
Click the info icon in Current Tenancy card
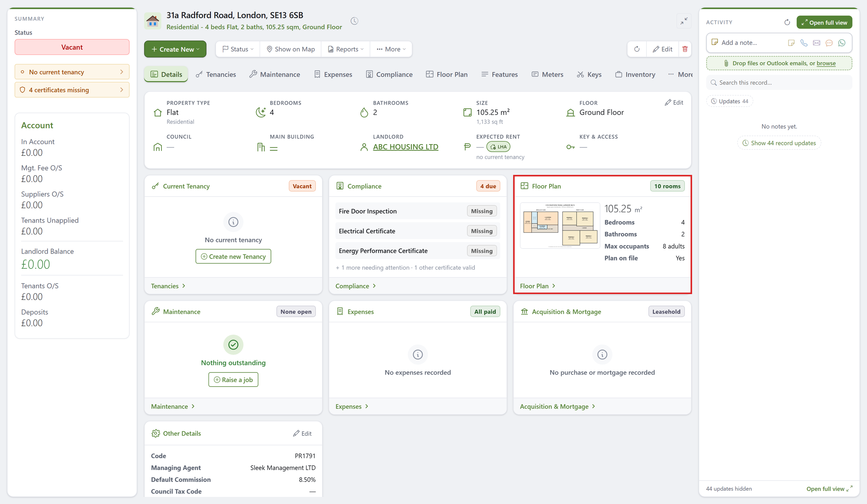(233, 222)
